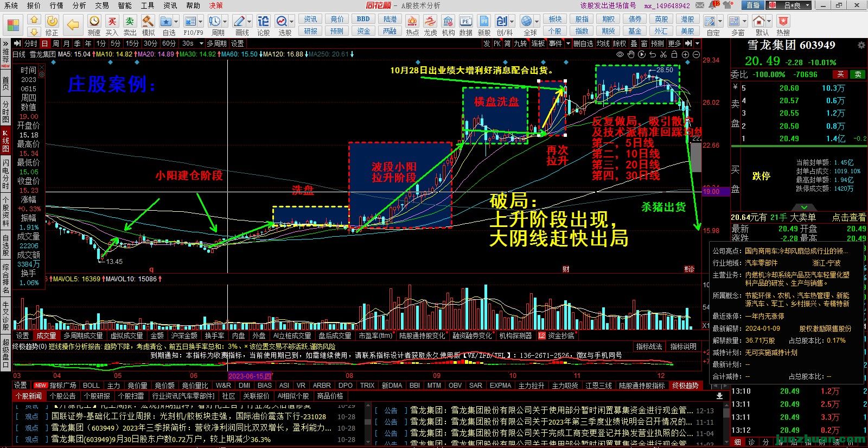The height and width of the screenshot is (448, 868).
Task: Open the 热点 hot topics flame icon
Action: click(412, 21)
